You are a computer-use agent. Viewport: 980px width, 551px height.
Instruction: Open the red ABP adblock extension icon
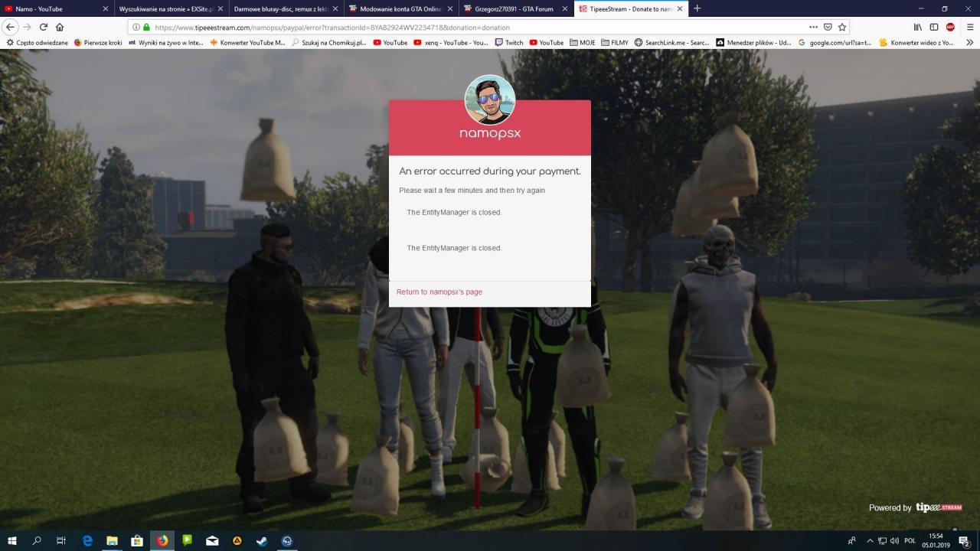coord(950,27)
